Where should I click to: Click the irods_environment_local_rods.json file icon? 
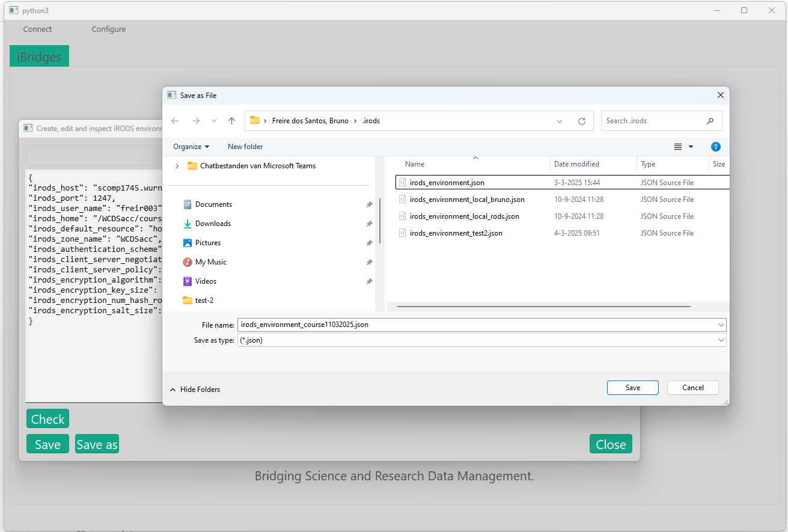[403, 216]
